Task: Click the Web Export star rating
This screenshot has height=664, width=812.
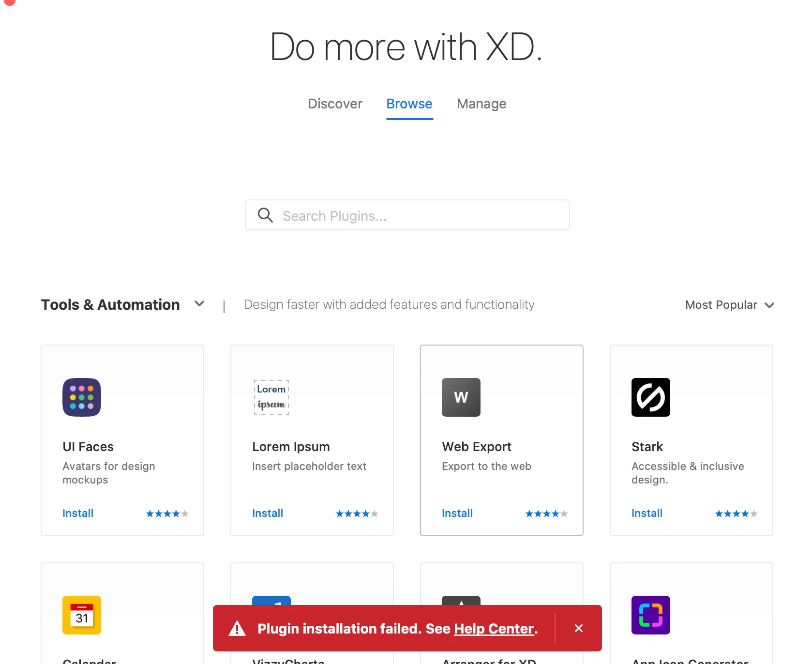Action: point(547,513)
